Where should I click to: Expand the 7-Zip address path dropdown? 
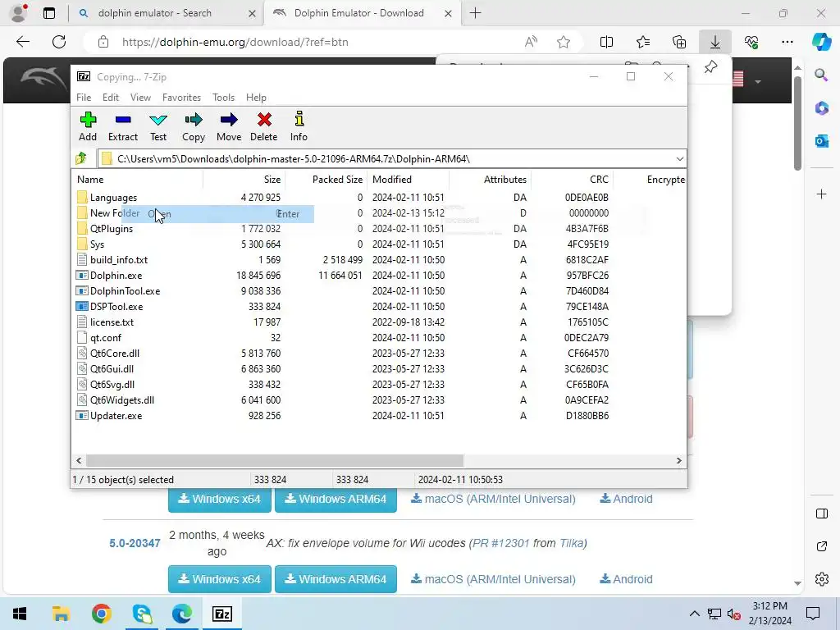pos(679,159)
